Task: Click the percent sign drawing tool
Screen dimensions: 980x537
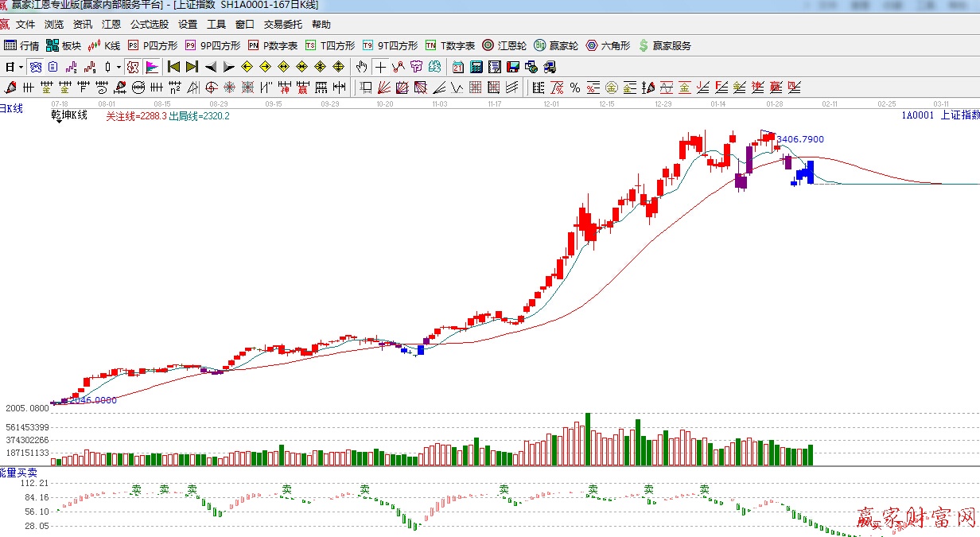Action: point(574,88)
